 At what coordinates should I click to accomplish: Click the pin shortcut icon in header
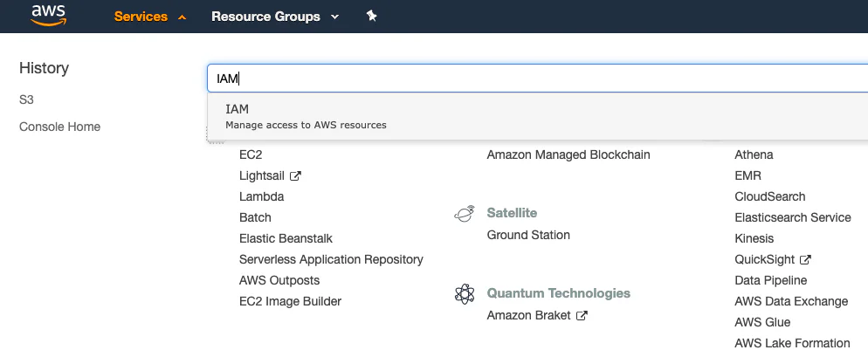(371, 16)
